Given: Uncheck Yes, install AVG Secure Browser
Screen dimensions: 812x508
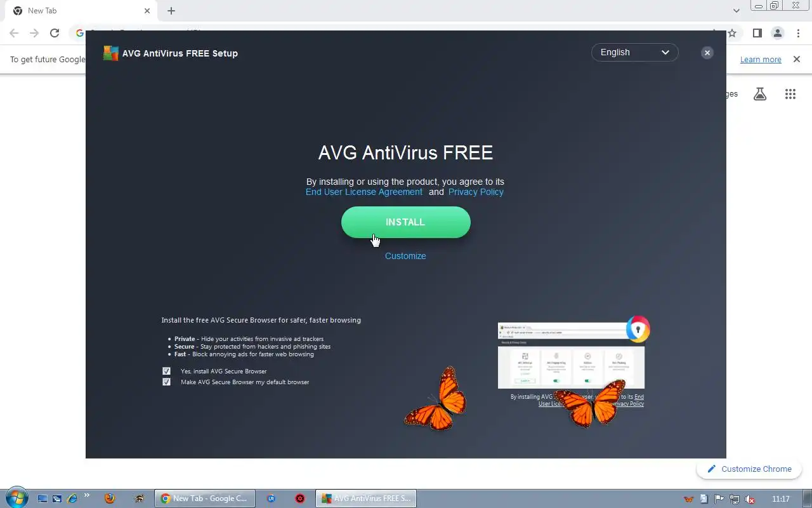Looking at the screenshot, I should [166, 371].
